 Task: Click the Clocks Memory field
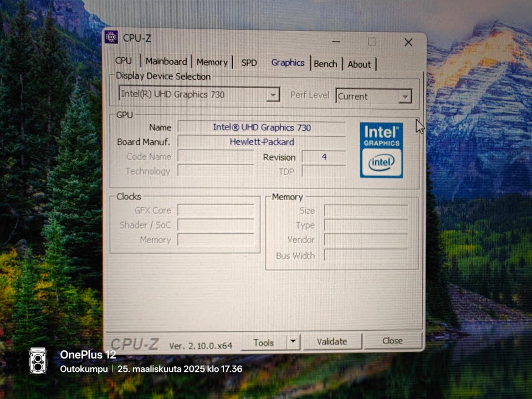(216, 239)
